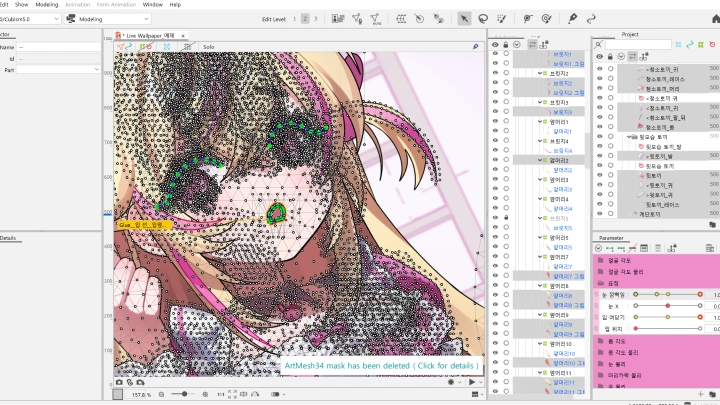Viewport: 720px width, 405px height.
Task: Click the 눈 X parameter slider
Action: 668,306
